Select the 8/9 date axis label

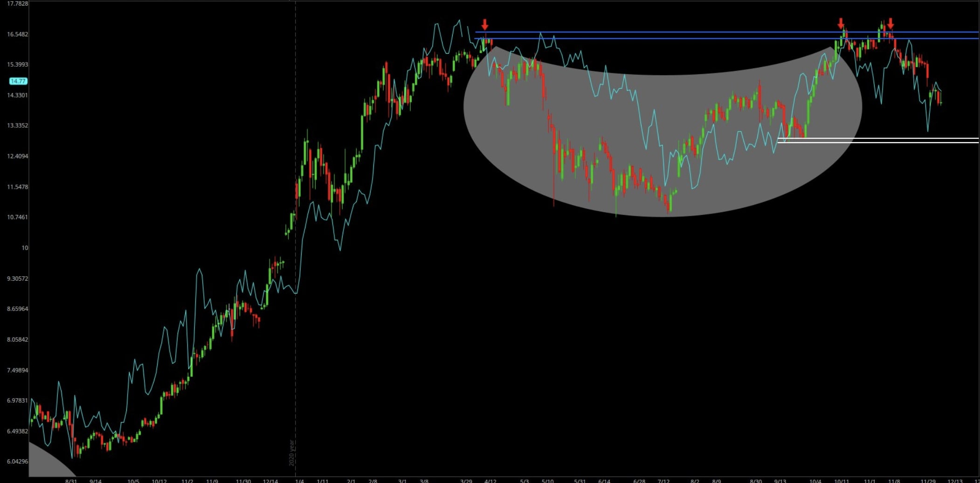[717, 481]
